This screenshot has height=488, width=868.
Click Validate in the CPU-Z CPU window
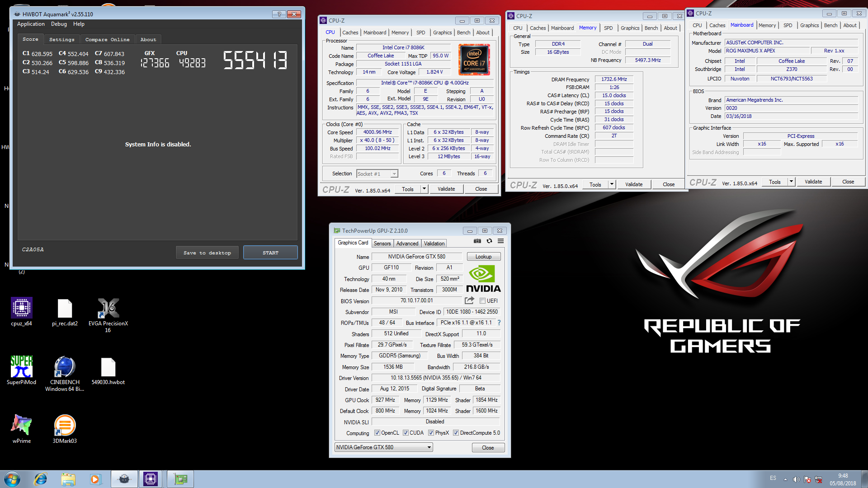[446, 189]
